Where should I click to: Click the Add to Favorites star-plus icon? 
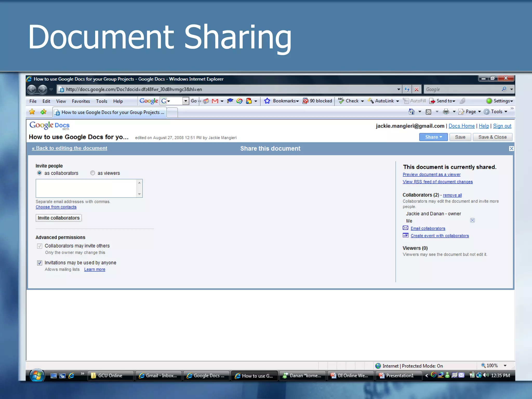pos(43,112)
